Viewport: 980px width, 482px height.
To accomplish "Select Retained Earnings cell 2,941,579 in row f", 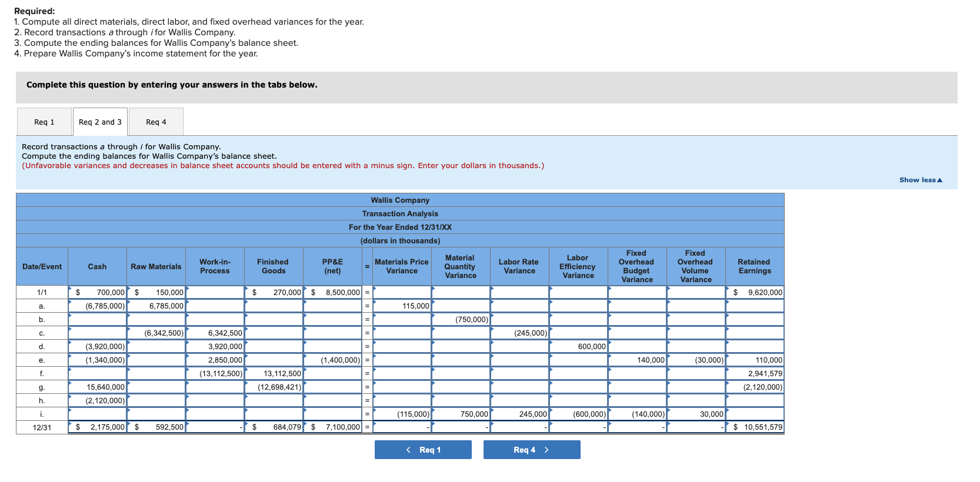I will click(755, 373).
